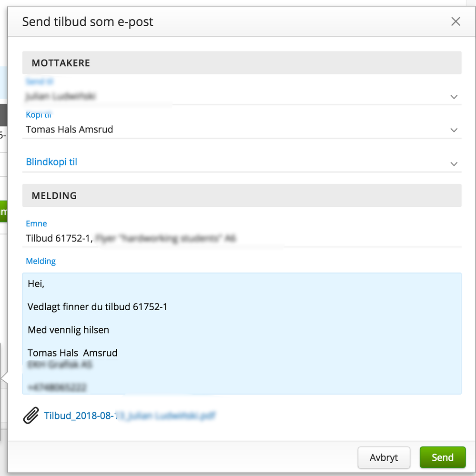Image resolution: width=476 pixels, height=476 pixels.
Task: Cancel with the Avbryt button
Action: click(x=384, y=457)
